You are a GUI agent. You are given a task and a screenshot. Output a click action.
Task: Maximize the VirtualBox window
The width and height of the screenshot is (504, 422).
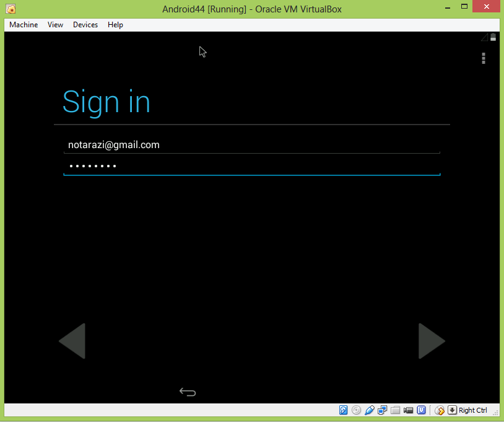click(x=464, y=6)
